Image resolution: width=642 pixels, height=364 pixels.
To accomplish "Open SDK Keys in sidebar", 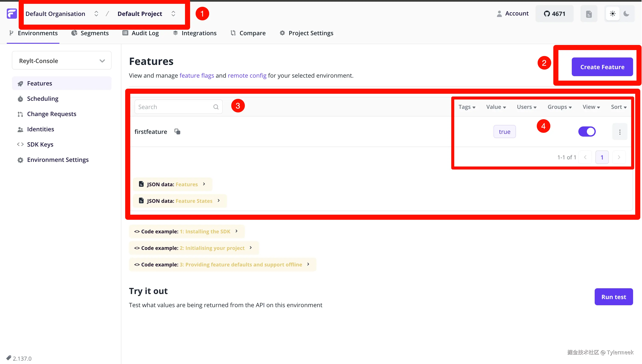I will pos(40,144).
